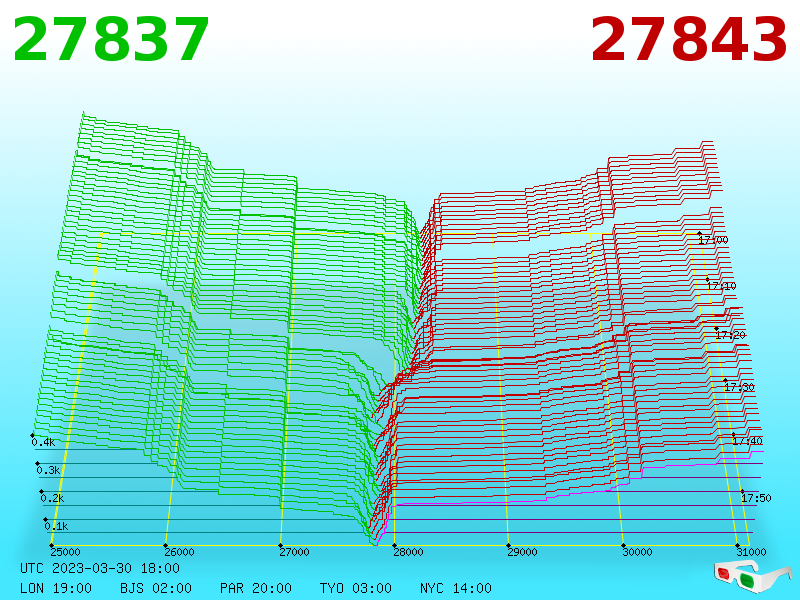Click the 17:10 time axis label
The image size is (800, 600).
coord(721,286)
